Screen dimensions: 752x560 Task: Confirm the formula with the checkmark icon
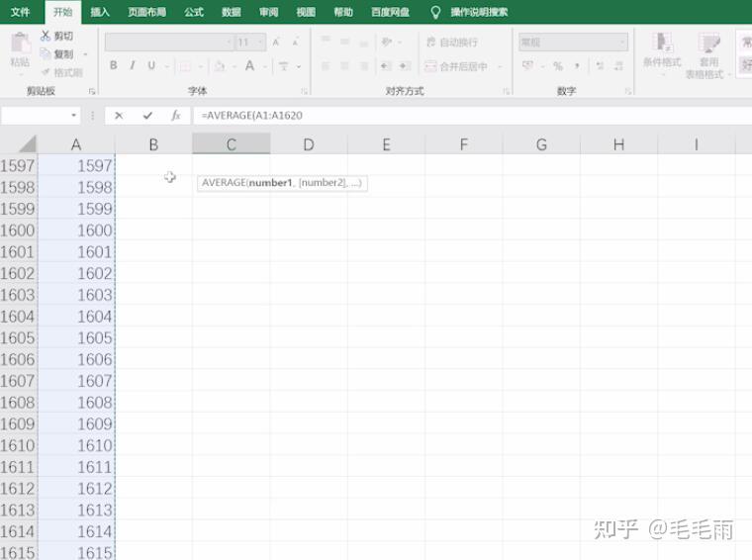point(147,116)
